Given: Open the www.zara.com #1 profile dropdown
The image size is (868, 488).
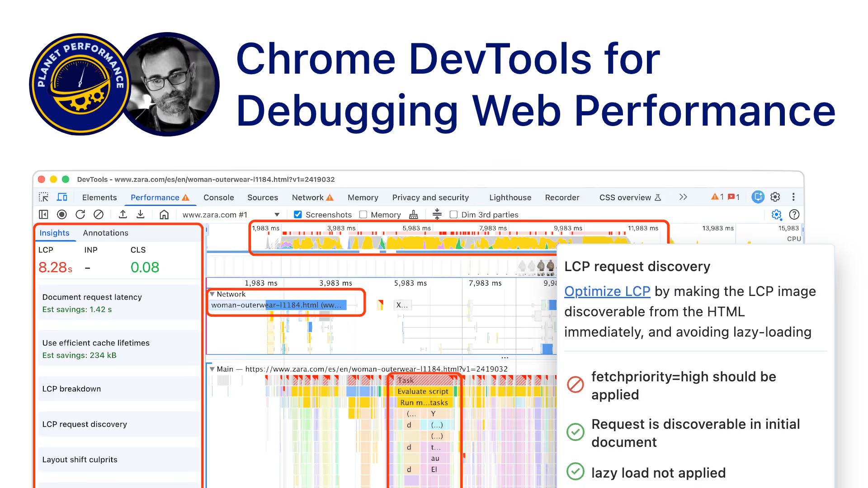Looking at the screenshot, I should (x=276, y=214).
